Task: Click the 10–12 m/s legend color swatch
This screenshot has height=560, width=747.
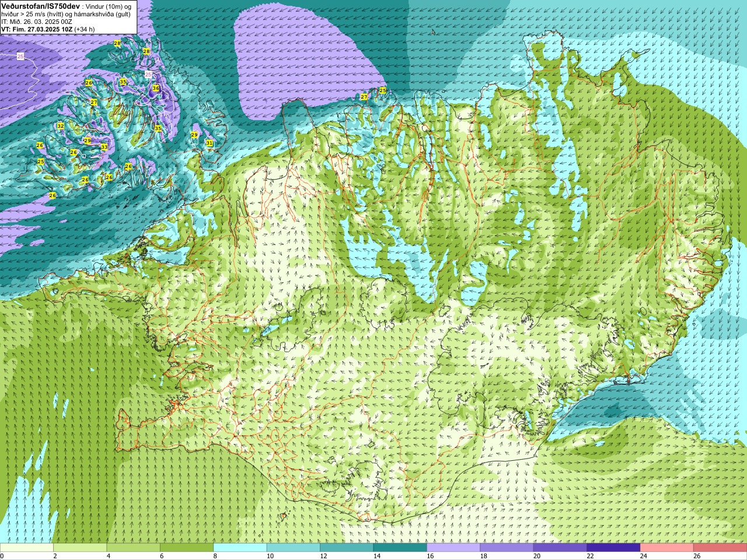Action: pos(293,548)
